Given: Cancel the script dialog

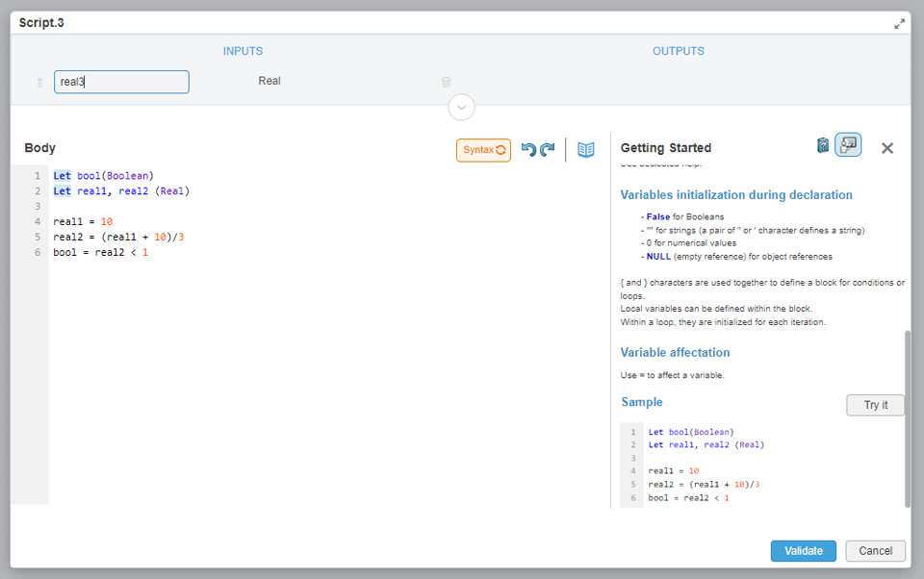Looking at the screenshot, I should pos(875,551).
